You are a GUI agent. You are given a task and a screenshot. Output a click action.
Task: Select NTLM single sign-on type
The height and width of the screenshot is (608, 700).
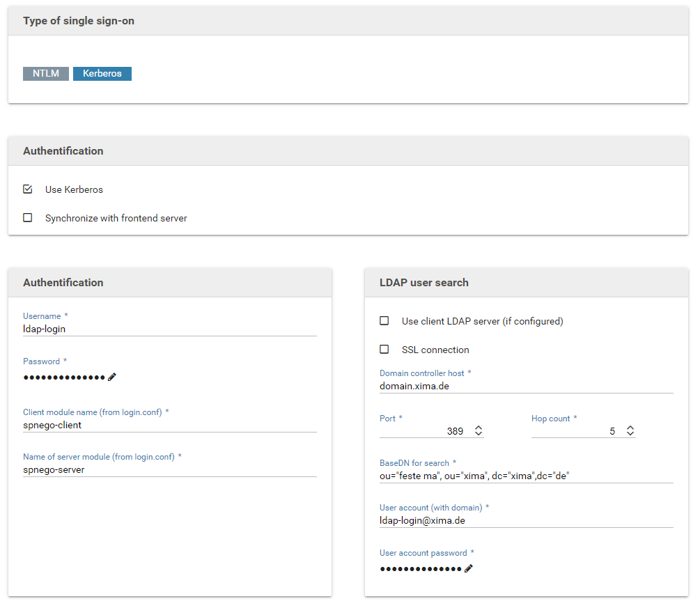click(x=46, y=73)
